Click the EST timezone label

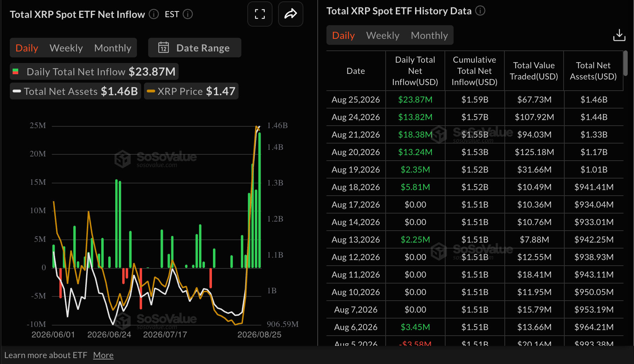point(172,14)
